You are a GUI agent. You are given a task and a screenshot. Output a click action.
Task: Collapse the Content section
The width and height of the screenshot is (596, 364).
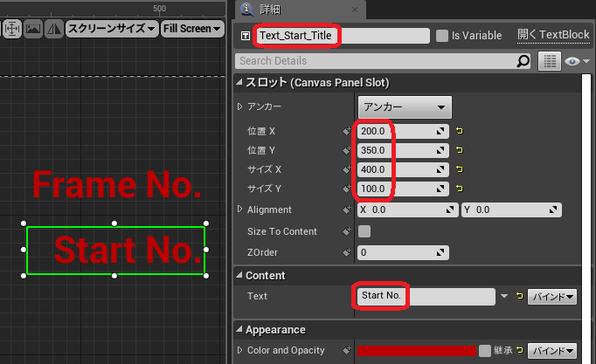[239, 275]
